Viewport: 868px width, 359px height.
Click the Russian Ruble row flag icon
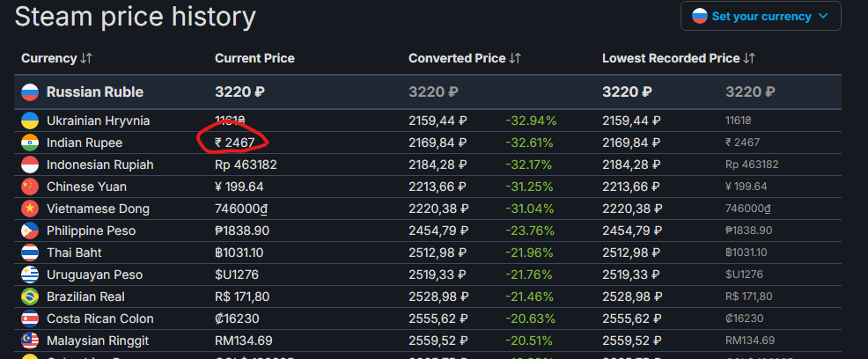[x=30, y=92]
